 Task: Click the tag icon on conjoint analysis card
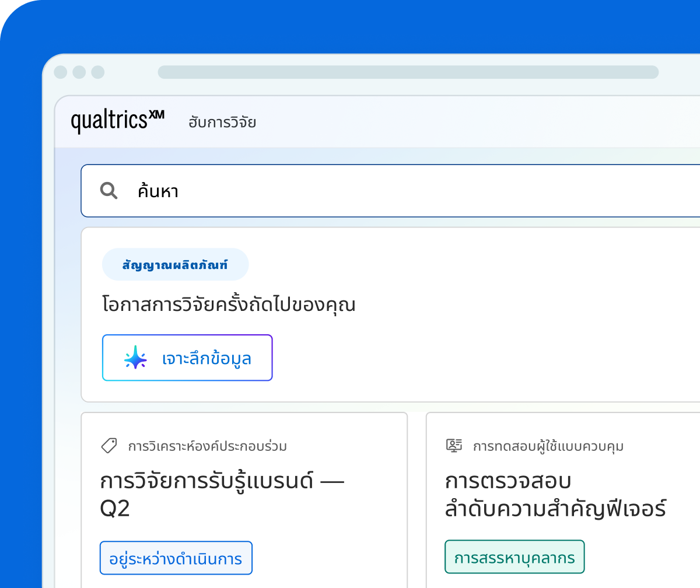(x=109, y=446)
